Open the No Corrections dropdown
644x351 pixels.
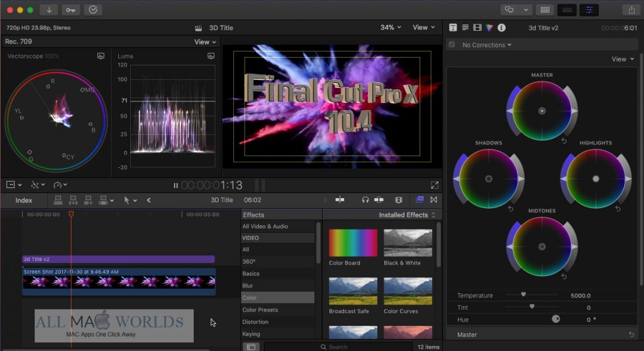tap(487, 45)
